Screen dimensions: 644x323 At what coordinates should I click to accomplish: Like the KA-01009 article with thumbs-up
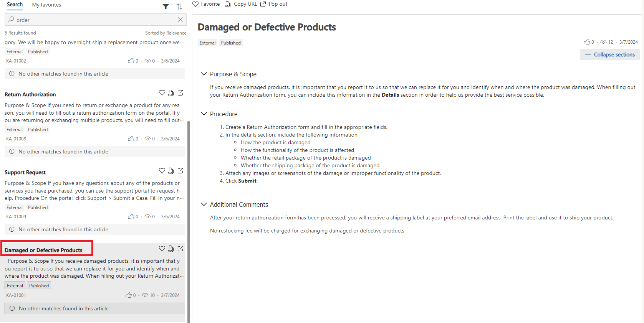[x=131, y=216]
